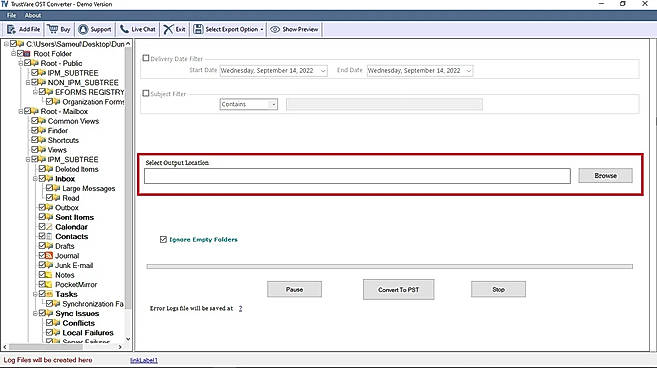
Task: Click the error logs '?' link
Action: coord(241,308)
